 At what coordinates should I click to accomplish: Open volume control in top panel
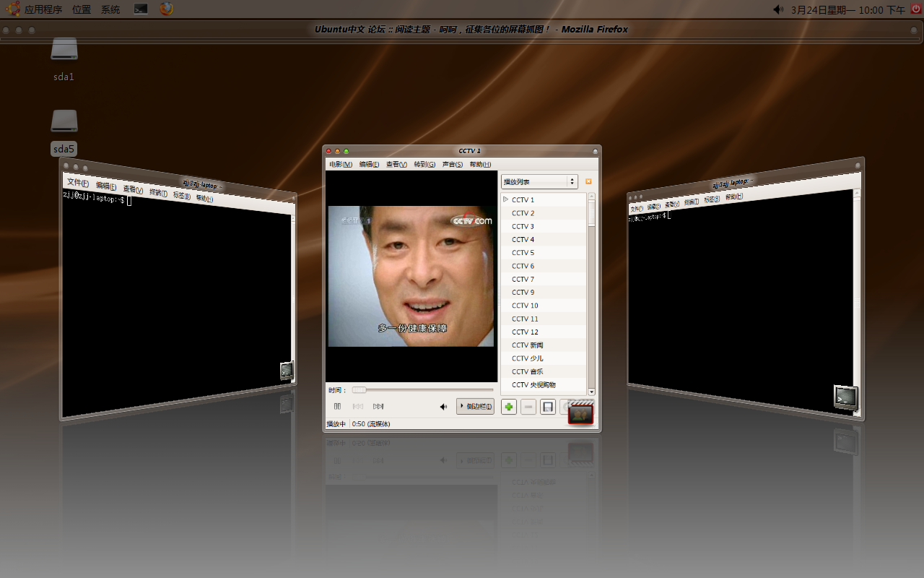click(777, 9)
